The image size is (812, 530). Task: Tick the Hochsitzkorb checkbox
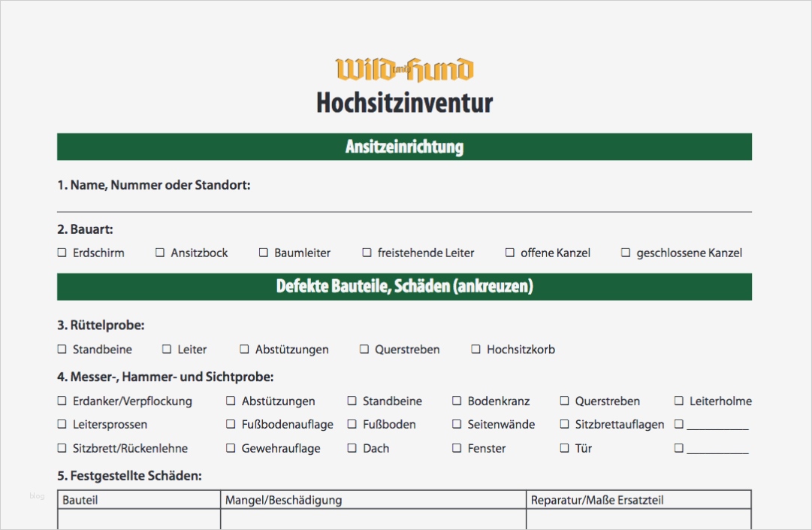tap(475, 349)
